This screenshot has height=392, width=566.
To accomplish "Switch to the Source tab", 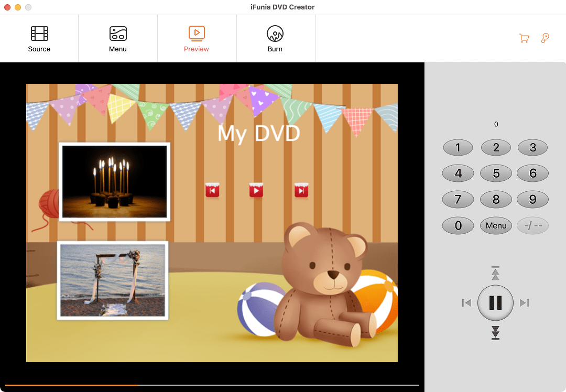I will 39,39.
